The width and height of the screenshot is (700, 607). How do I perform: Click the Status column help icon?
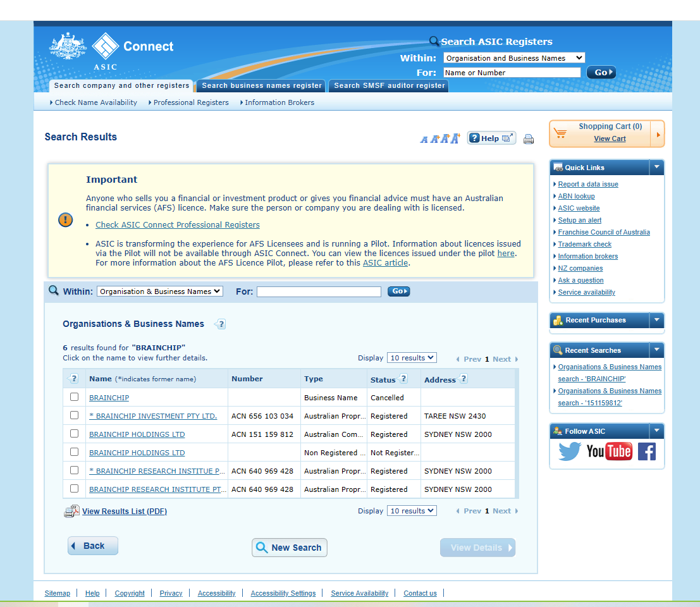(403, 379)
